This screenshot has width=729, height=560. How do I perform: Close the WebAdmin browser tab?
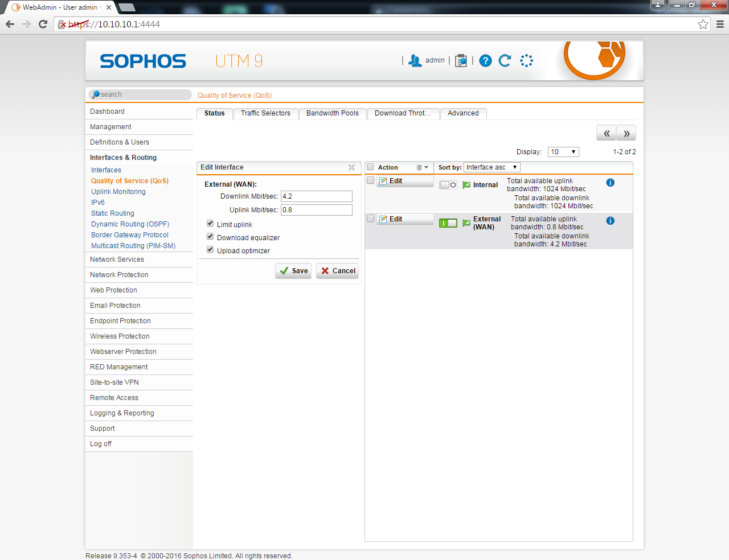click(109, 7)
